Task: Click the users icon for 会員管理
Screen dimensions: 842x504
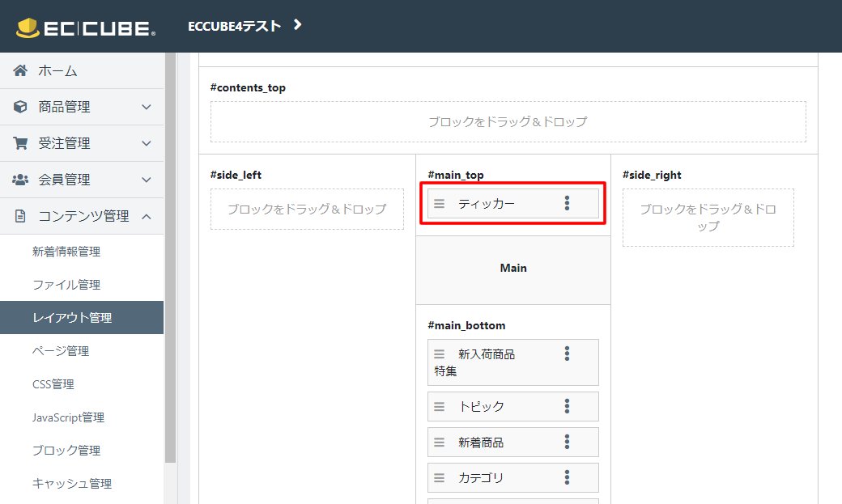Action: pyautogui.click(x=20, y=180)
